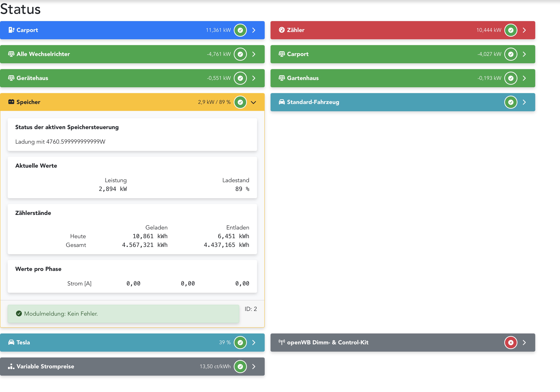Expand the blue Carport charge point chevron
Image resolution: width=560 pixels, height=392 pixels.
pos(254,30)
